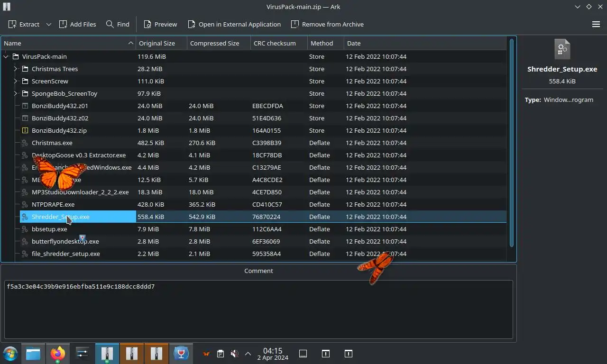Select the SpongeBob_ScreenToy folder icon

click(25, 93)
